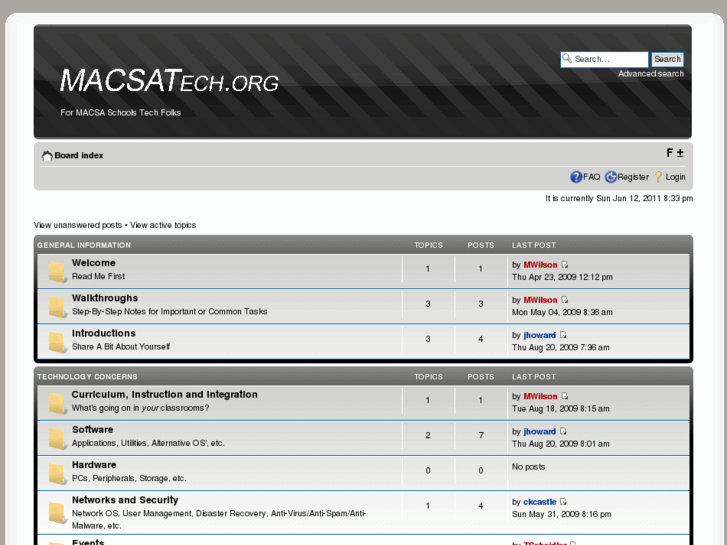Click 'PCs, Peripherals, Storage, etc.' description
The image size is (727, 545).
[129, 478]
